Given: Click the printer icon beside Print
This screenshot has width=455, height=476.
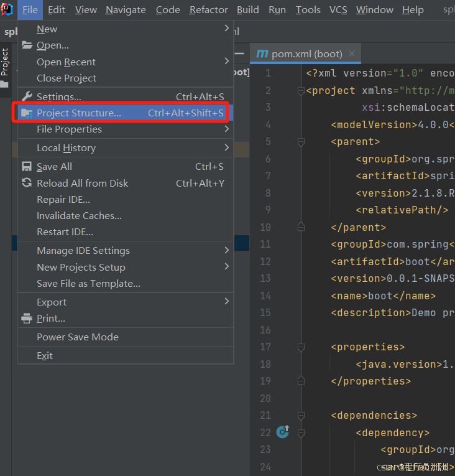Looking at the screenshot, I should 27,318.
